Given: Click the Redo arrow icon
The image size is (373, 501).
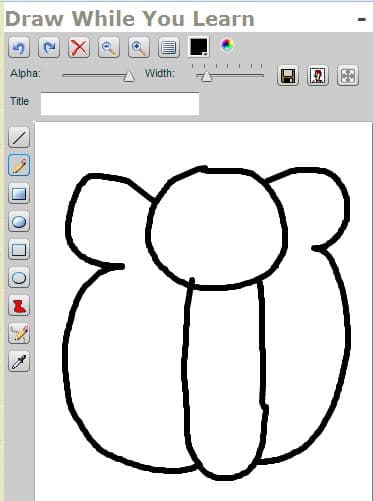Looking at the screenshot, I should [x=49, y=47].
